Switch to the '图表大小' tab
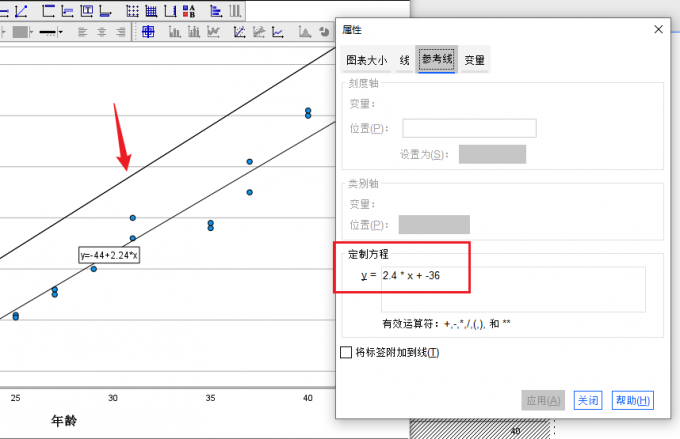This screenshot has height=439, width=680. [x=366, y=60]
